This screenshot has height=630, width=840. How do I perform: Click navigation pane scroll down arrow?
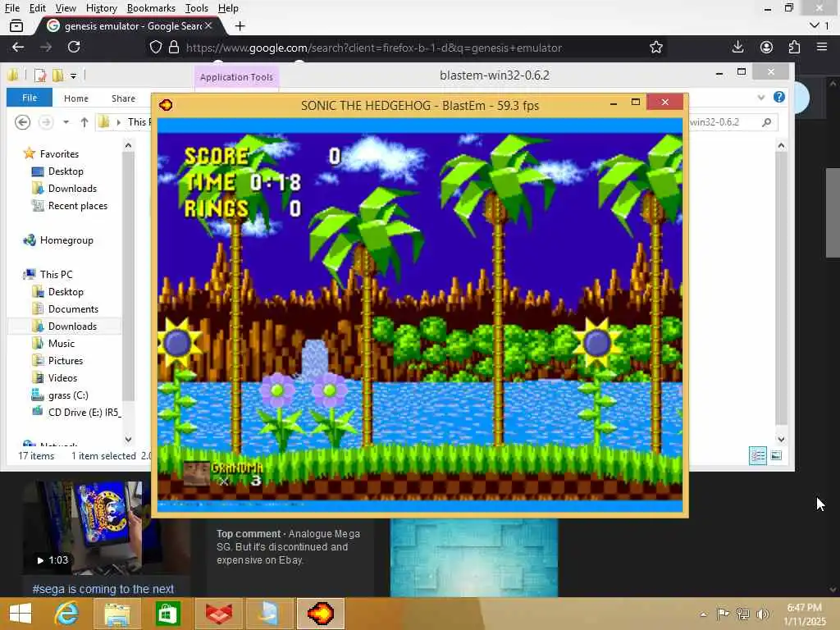pos(128,440)
